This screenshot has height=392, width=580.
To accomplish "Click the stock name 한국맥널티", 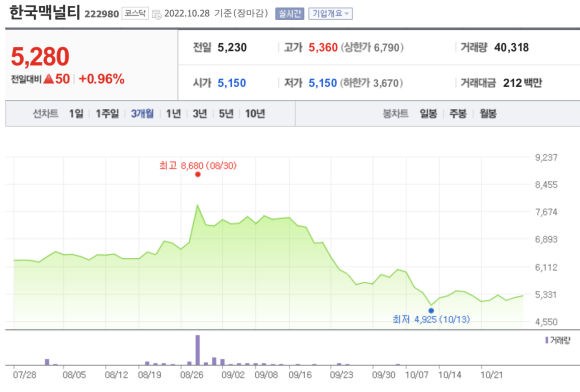I will point(44,13).
